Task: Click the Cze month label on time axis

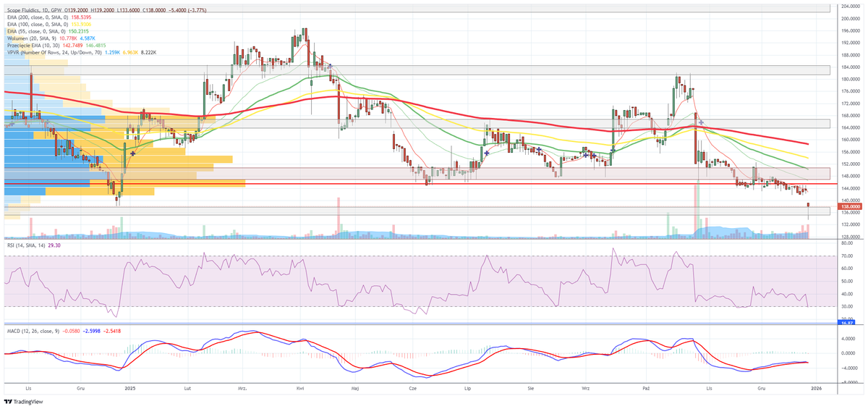Action: (413, 388)
